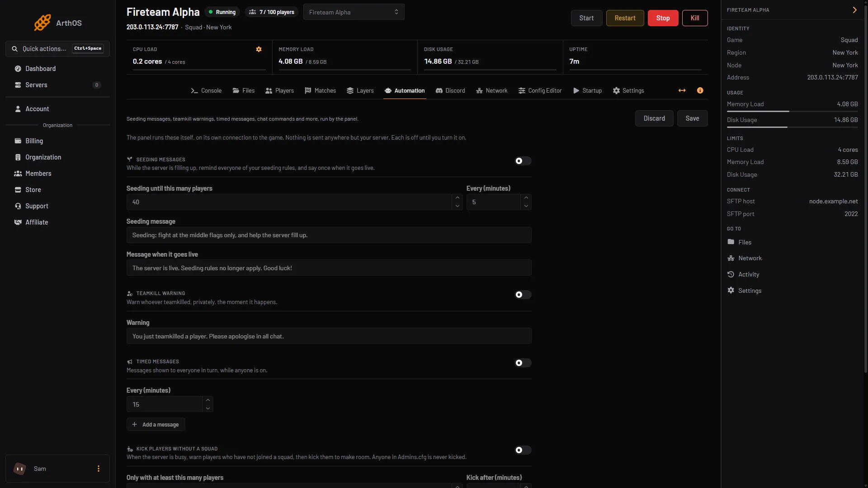868x488 pixels.
Task: Click the Kill button
Action: point(695,18)
